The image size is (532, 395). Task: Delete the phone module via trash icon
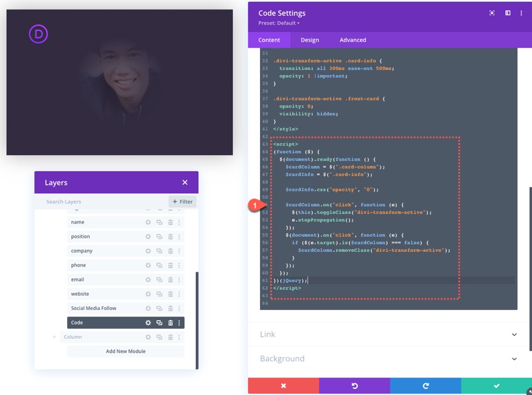[169, 265]
